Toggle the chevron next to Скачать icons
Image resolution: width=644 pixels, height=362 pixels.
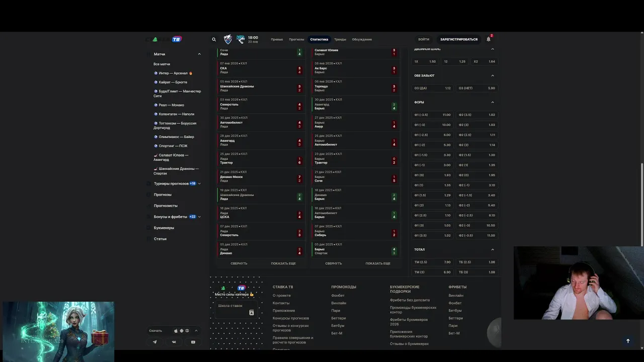point(196,331)
